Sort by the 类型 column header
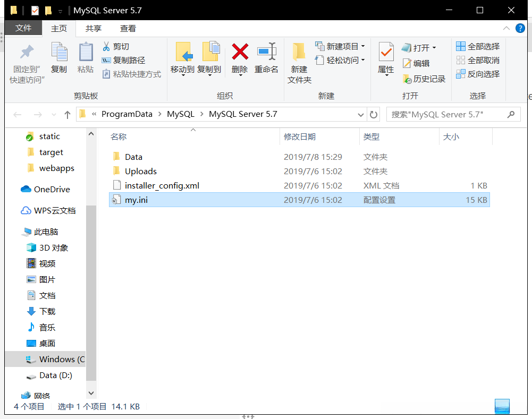 (371, 136)
